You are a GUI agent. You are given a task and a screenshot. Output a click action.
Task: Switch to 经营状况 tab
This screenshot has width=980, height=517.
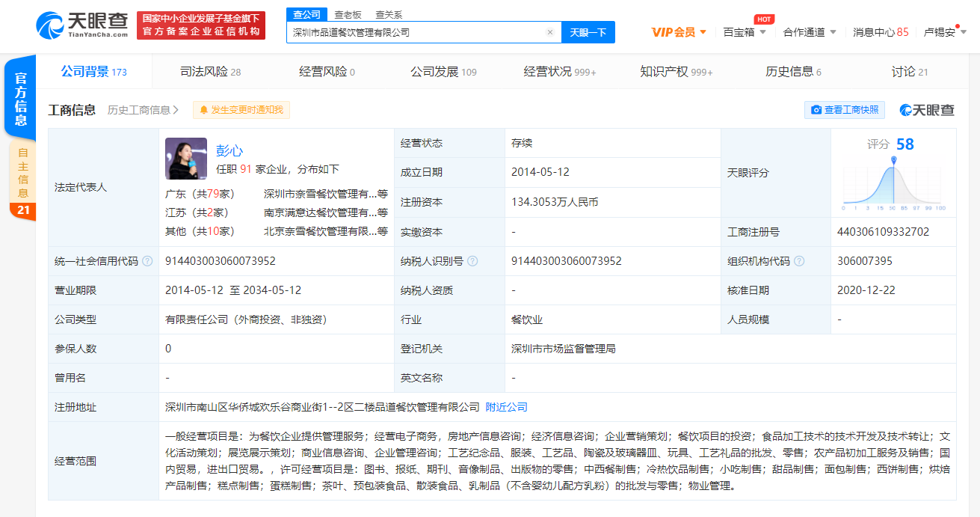tap(560, 72)
